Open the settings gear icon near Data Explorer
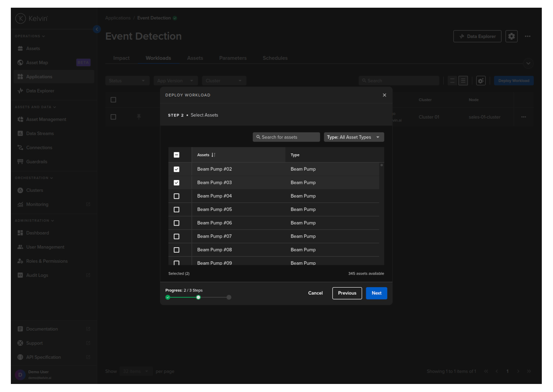This screenshot has width=553, height=392. 511,36
